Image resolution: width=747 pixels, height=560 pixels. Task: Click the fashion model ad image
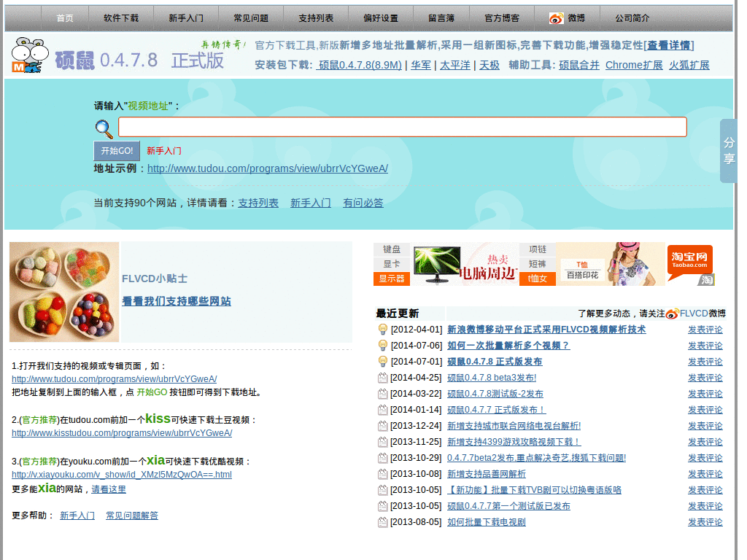pos(611,264)
